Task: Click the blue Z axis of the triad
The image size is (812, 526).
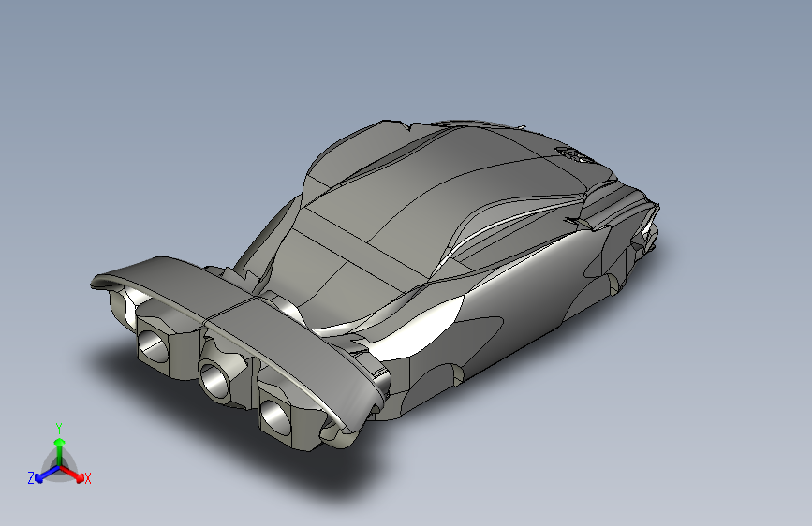Action: pos(47,475)
